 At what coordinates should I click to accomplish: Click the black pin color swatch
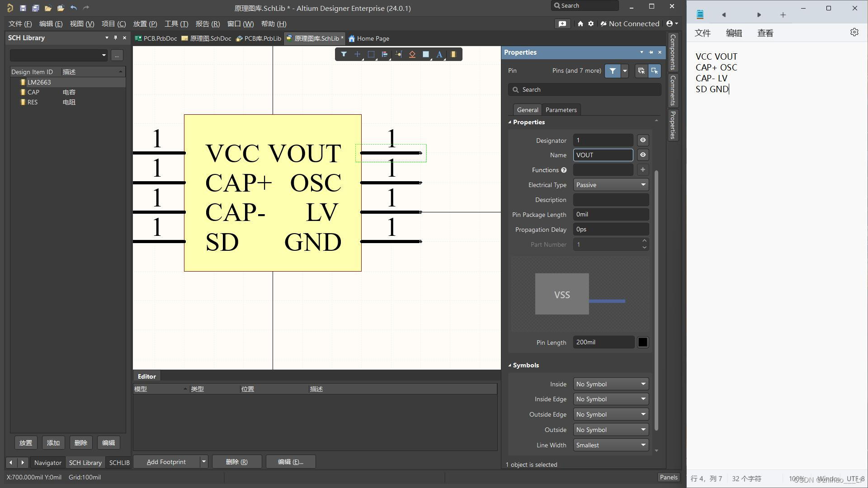click(642, 342)
